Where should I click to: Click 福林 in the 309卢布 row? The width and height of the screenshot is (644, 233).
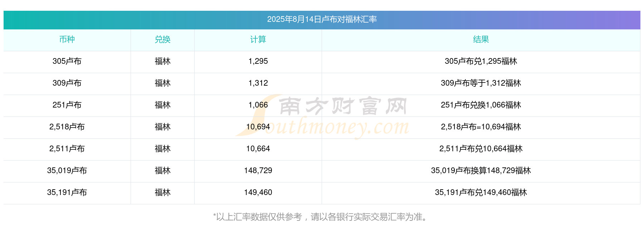pyautogui.click(x=162, y=83)
